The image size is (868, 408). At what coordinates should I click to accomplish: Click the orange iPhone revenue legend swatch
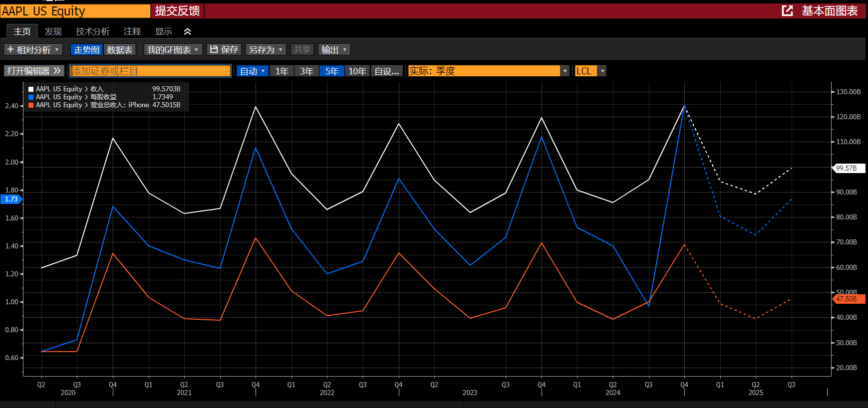(31, 105)
